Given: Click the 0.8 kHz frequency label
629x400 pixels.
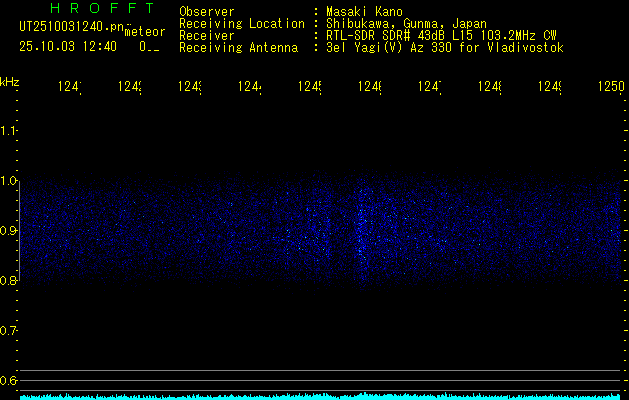Looking at the screenshot, I should (8, 280).
